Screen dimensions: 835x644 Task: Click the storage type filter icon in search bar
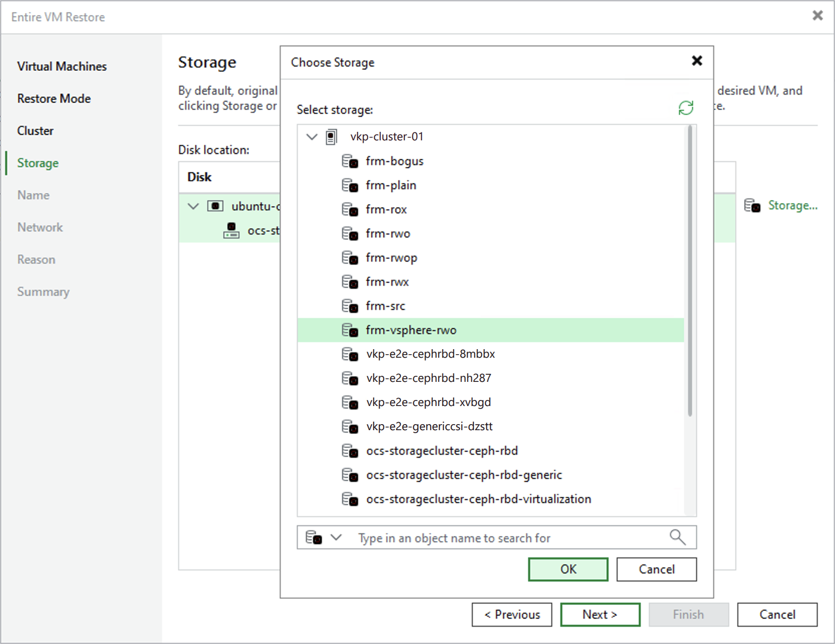(x=313, y=538)
